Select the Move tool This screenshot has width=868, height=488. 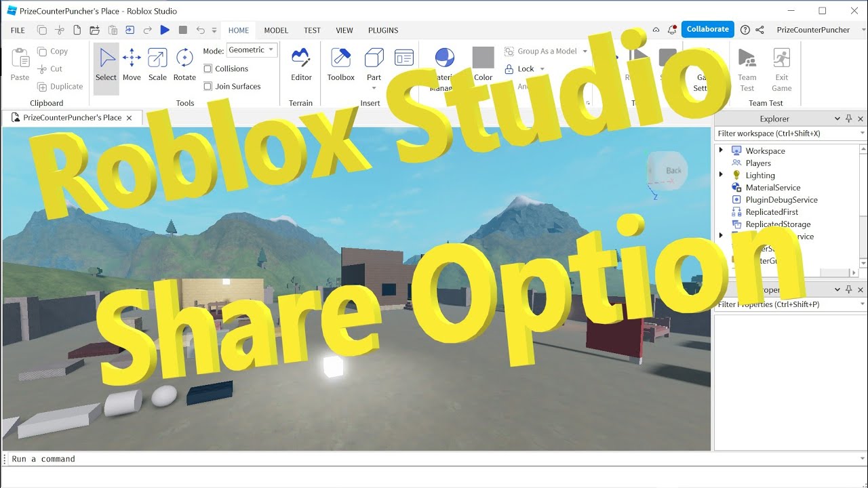coord(132,65)
